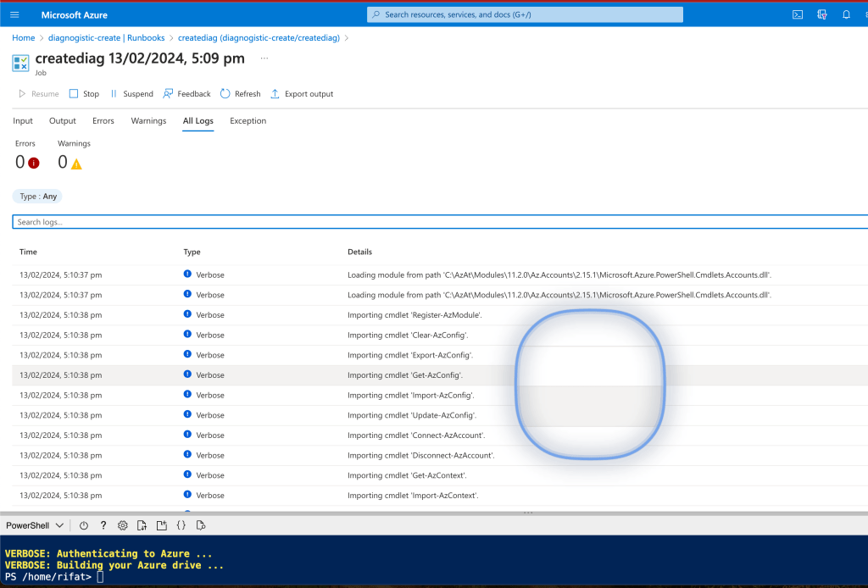
Task: Click Upload/Download files icon in Cloud Shell
Action: click(142, 525)
